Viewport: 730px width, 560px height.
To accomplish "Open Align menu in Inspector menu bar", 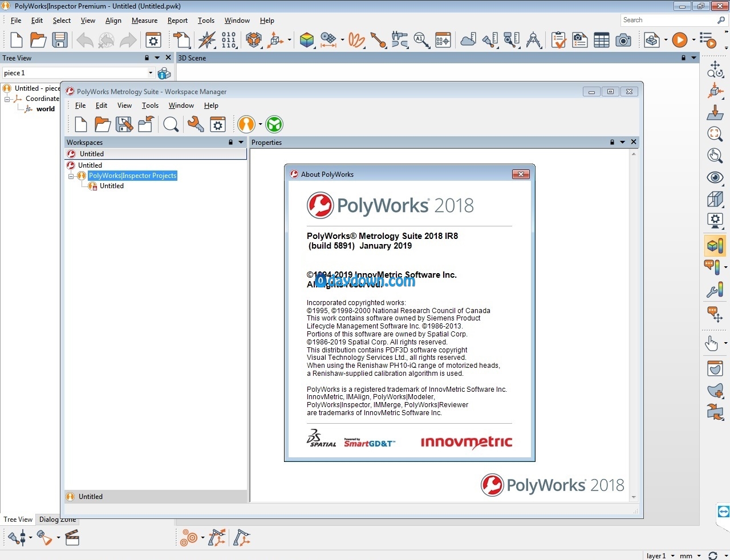I will (x=113, y=21).
